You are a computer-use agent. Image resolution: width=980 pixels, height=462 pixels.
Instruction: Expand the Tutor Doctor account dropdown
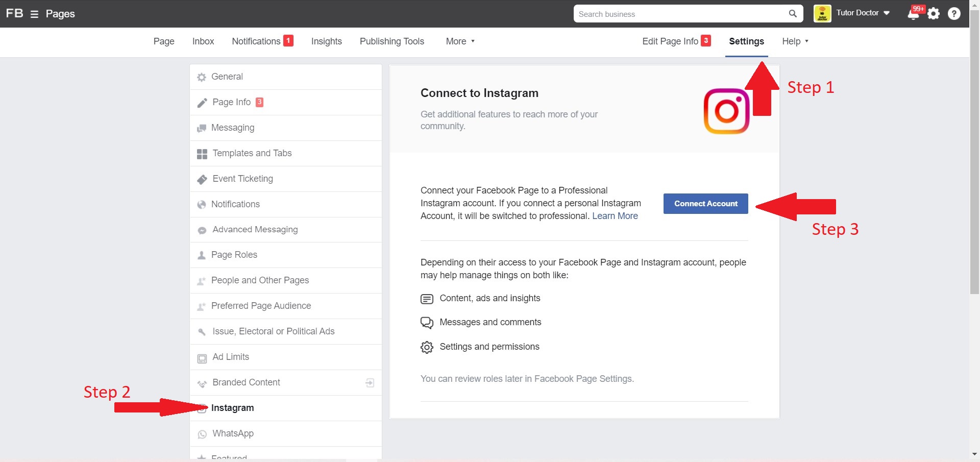click(887, 13)
